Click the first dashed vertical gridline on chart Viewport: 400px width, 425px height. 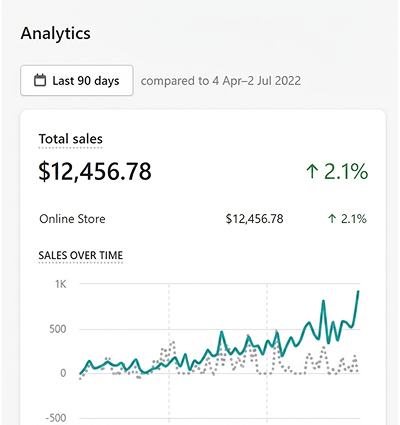pyautogui.click(x=169, y=353)
